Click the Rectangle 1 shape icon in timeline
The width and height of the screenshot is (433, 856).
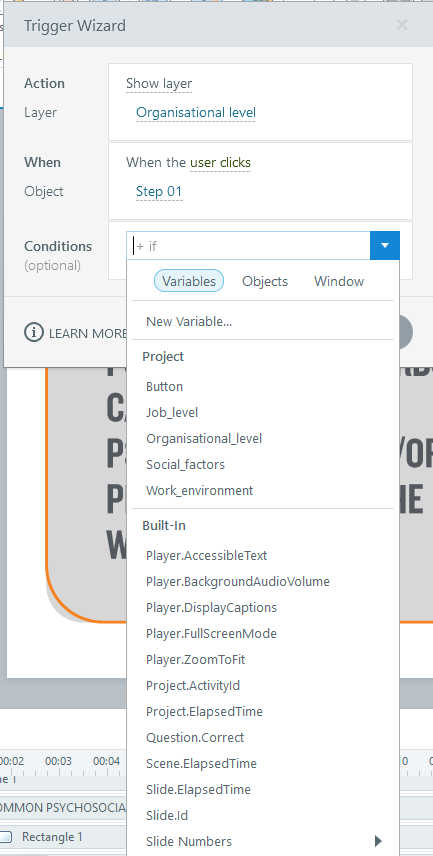click(6, 836)
